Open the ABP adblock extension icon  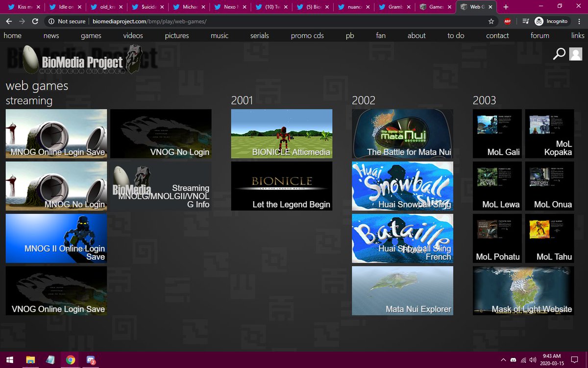(x=508, y=22)
